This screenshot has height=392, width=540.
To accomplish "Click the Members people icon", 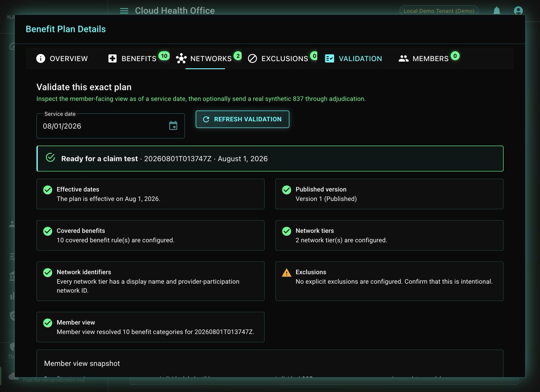I will [x=404, y=58].
